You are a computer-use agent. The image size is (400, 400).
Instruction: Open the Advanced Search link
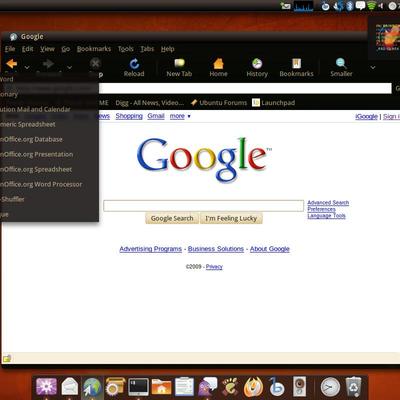coord(328,203)
